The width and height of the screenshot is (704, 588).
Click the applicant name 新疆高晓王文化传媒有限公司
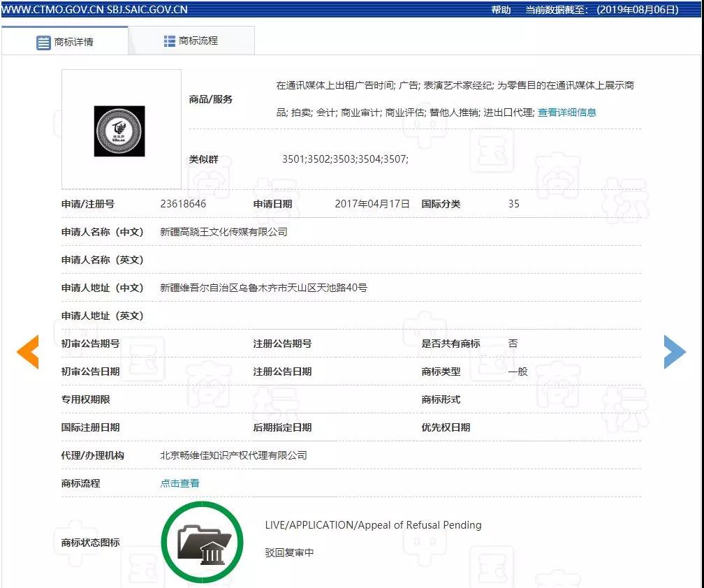(223, 232)
